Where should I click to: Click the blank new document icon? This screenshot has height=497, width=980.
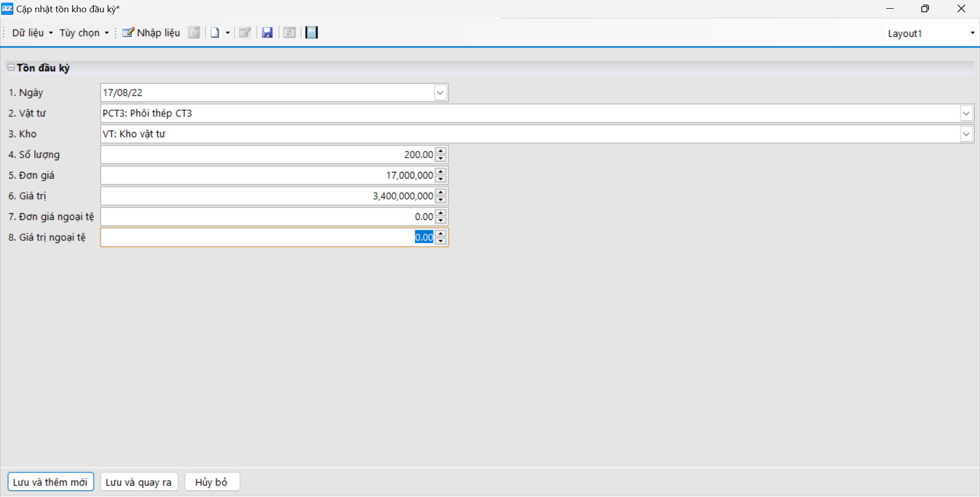[x=215, y=33]
